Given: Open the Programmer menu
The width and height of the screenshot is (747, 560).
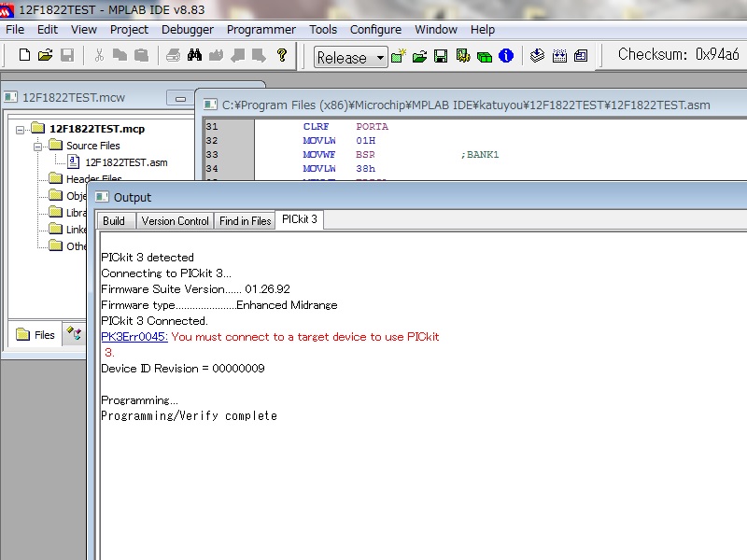Looking at the screenshot, I should [x=261, y=29].
